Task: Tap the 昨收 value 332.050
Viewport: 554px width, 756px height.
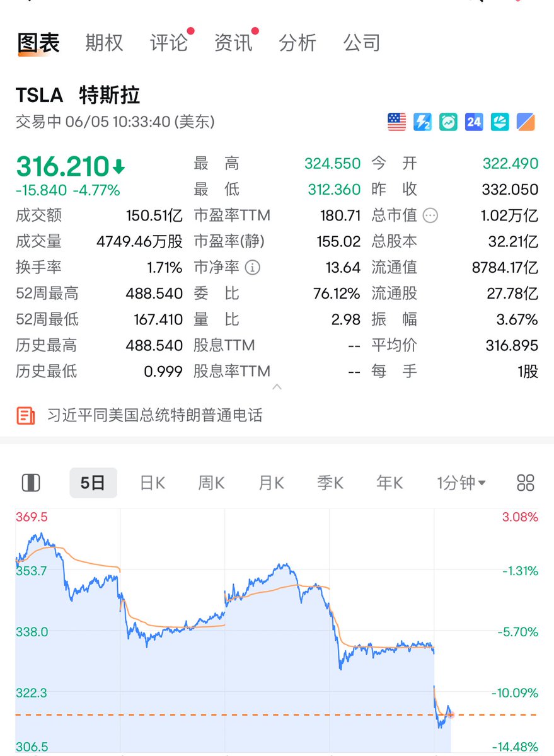Action: click(511, 190)
